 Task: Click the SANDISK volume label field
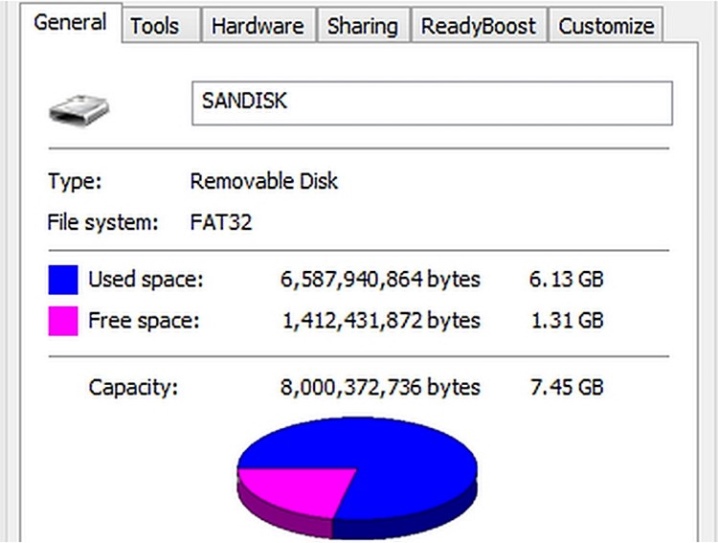(x=432, y=103)
